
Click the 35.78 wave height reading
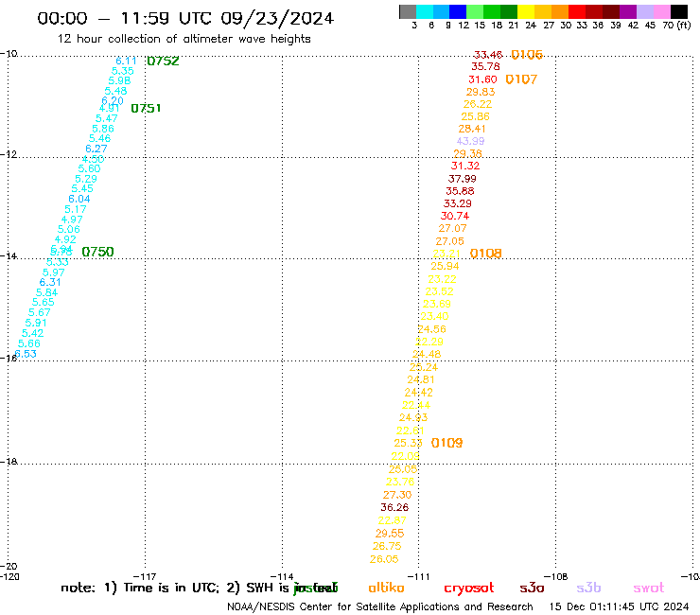(485, 66)
